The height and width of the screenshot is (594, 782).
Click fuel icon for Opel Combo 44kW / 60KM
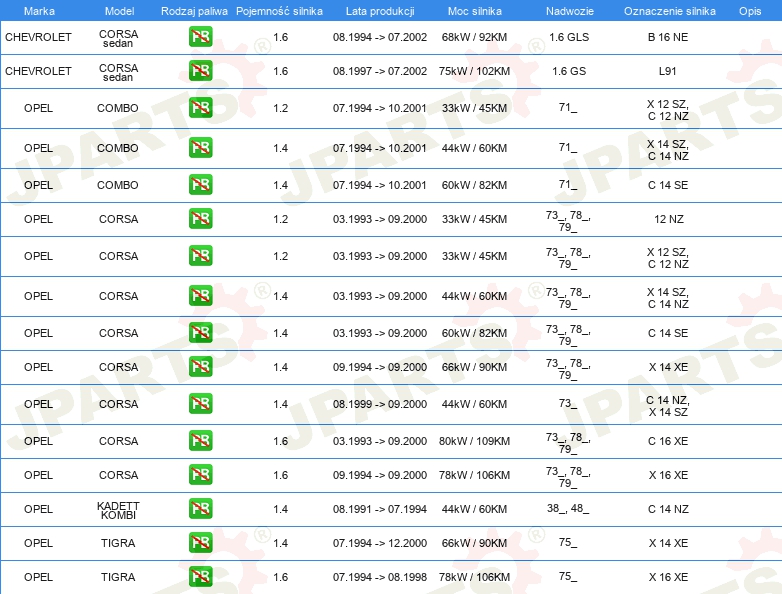[200, 148]
